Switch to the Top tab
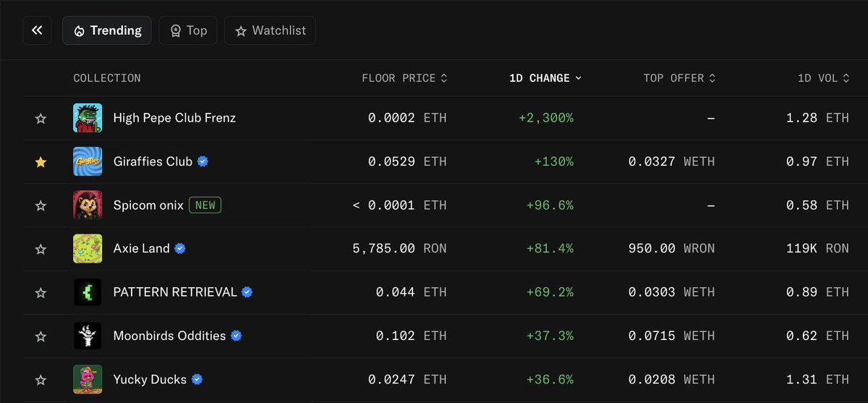Viewport: 868px width, 403px height. tap(188, 30)
